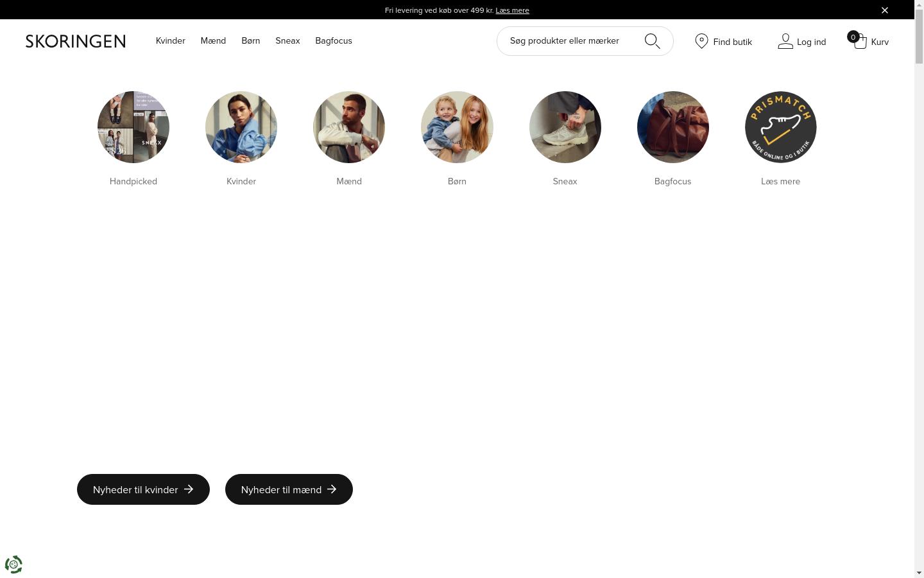Image resolution: width=924 pixels, height=578 pixels.
Task: Click the location pin icon next to Find butik
Action: coord(701,41)
